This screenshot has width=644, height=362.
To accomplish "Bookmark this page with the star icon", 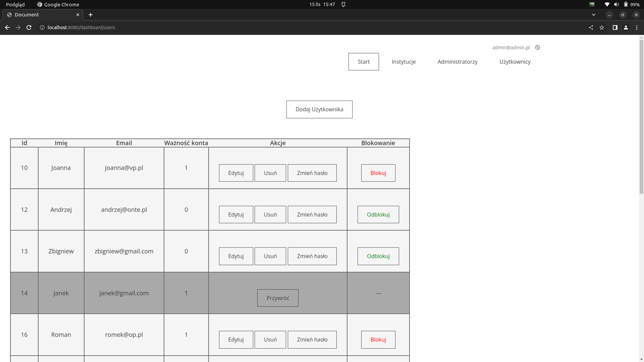I will (x=602, y=27).
